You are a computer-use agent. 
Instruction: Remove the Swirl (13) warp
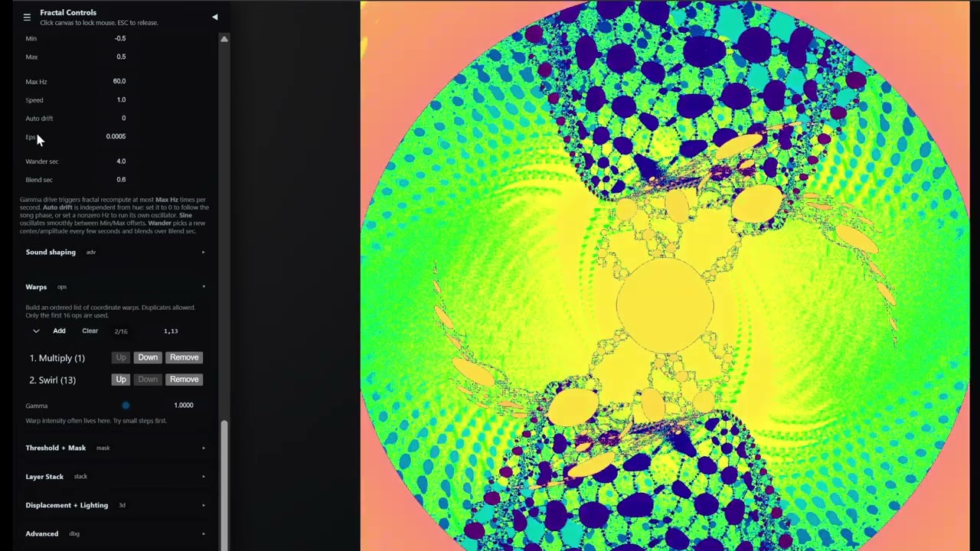(x=184, y=380)
